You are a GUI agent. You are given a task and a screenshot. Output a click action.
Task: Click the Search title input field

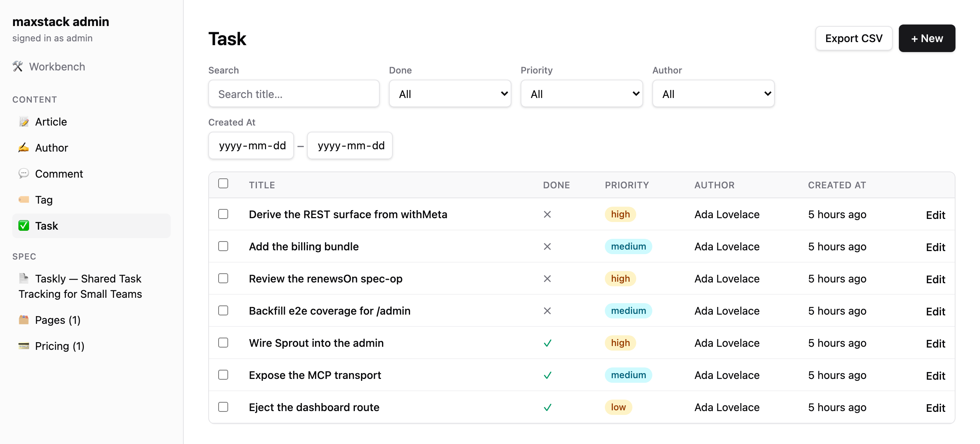pos(294,94)
